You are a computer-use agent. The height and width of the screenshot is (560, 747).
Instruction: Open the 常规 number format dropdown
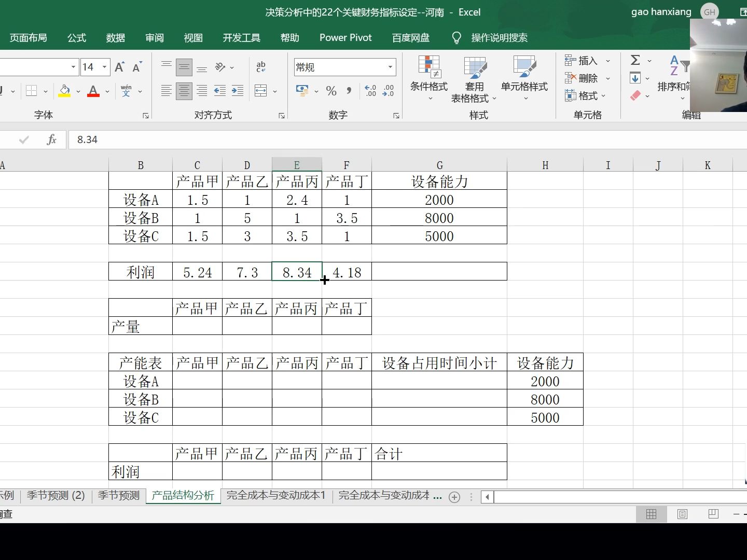389,67
